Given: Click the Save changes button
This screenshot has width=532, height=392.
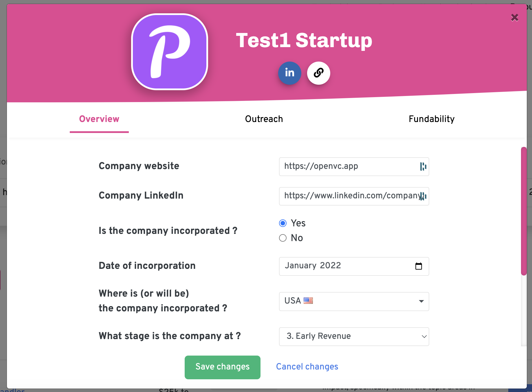Looking at the screenshot, I should coord(223,367).
